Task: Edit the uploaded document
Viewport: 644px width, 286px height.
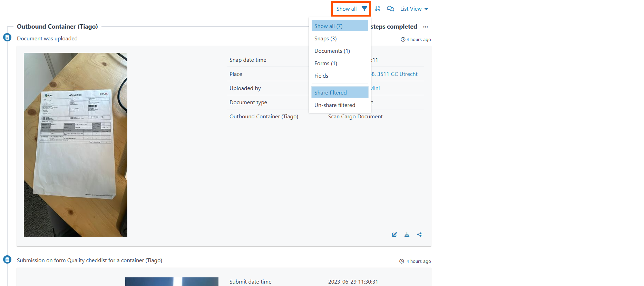Action: (x=394, y=235)
